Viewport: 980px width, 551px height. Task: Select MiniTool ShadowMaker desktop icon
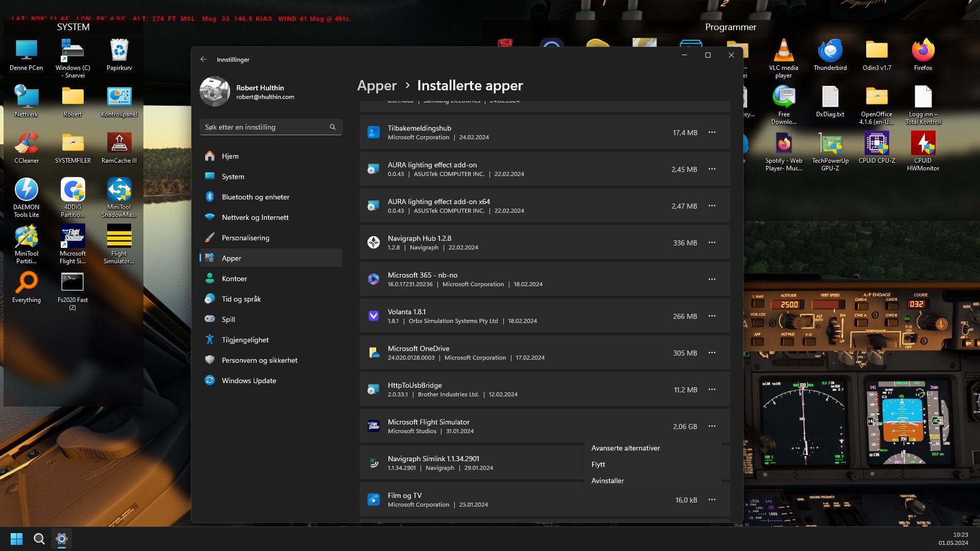pyautogui.click(x=119, y=197)
